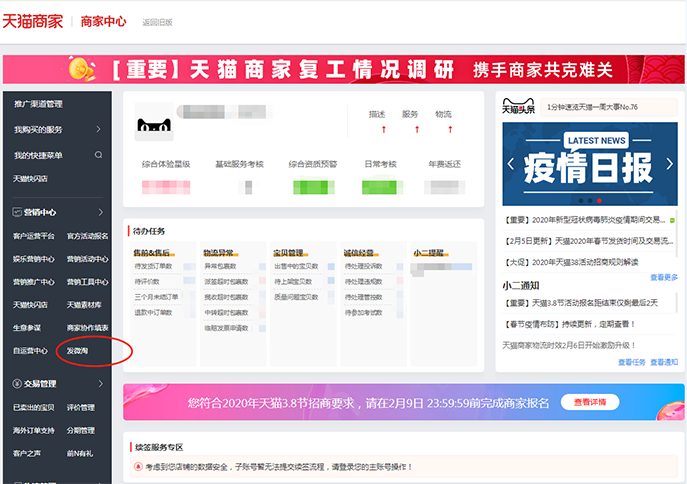Screen dimensions: 687x484
Task: Click the search icon beside 我的快捷菜单
Action: [x=98, y=155]
